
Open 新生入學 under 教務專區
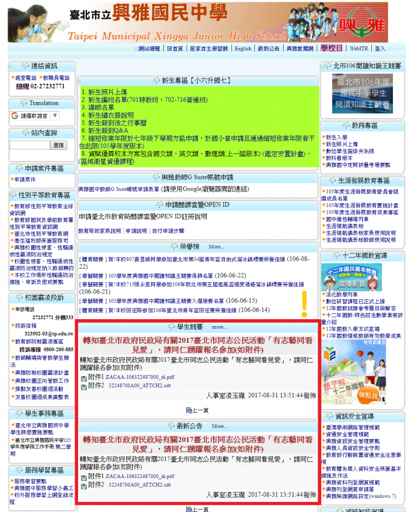(337, 138)
